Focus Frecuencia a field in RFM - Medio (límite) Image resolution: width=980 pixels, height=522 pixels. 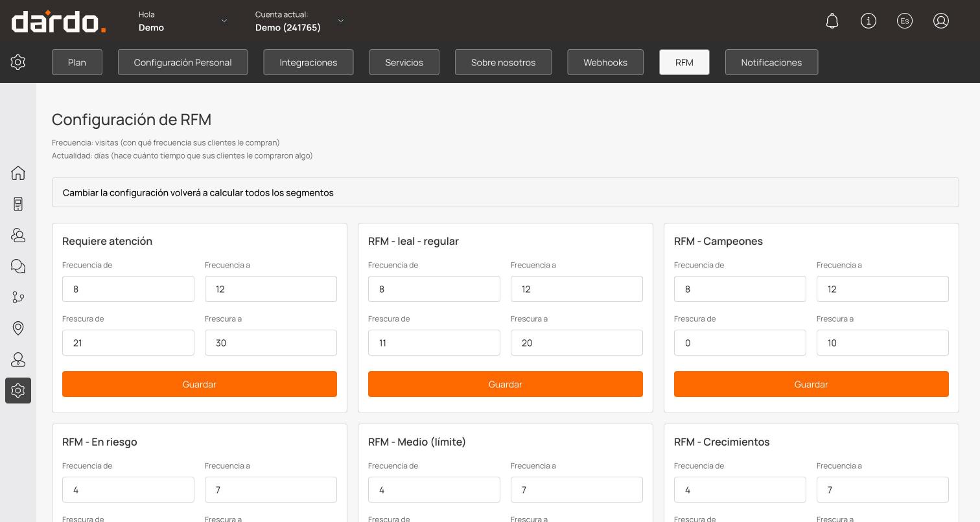point(577,490)
